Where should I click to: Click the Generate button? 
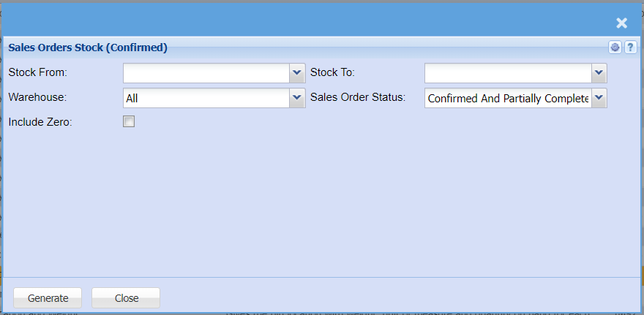[48, 298]
